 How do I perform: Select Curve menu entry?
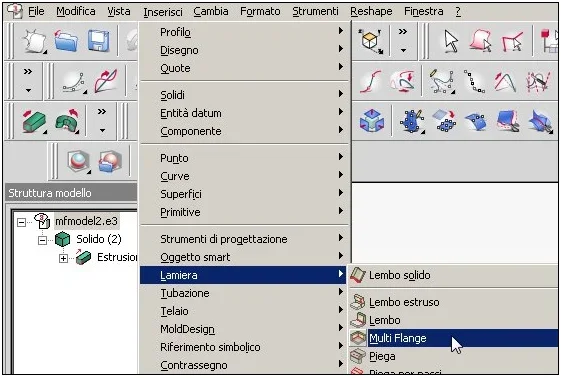[243, 176]
